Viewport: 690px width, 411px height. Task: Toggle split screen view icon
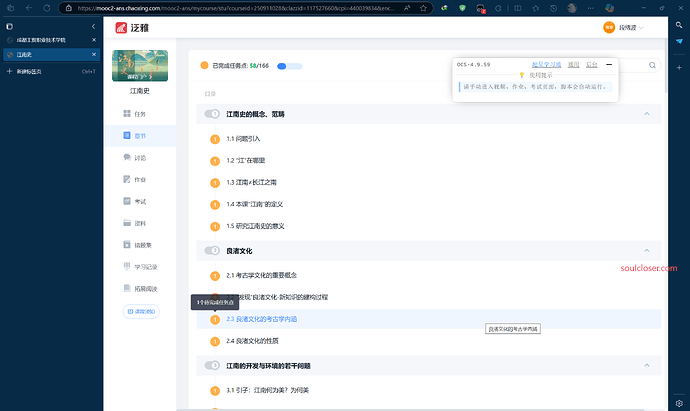point(518,8)
